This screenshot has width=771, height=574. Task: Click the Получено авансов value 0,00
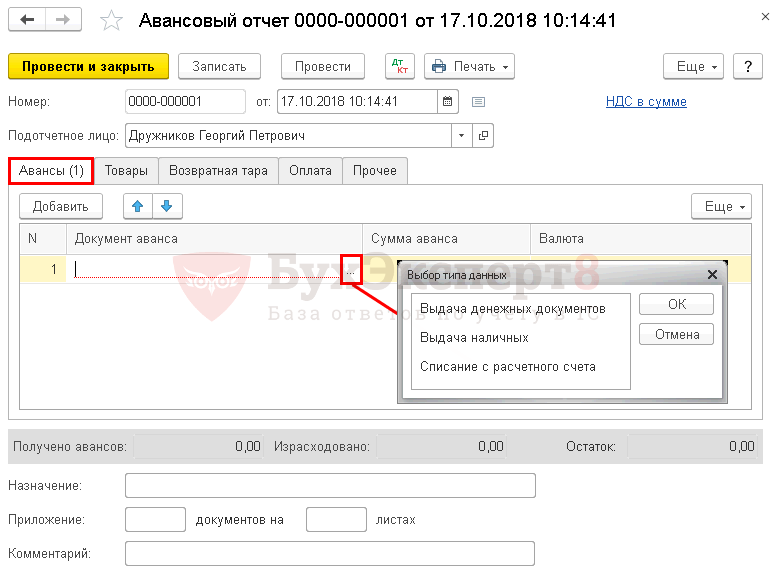[198, 447]
